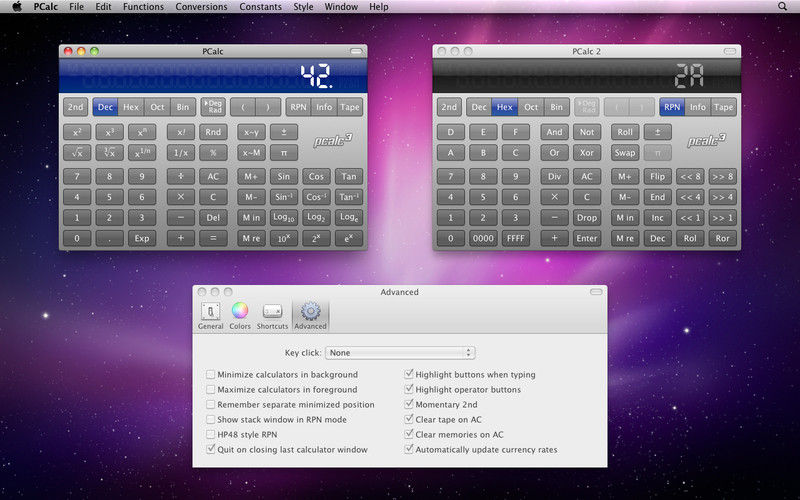The width and height of the screenshot is (800, 500).
Task: Click x squared key in PCalc window
Action: coord(77,132)
